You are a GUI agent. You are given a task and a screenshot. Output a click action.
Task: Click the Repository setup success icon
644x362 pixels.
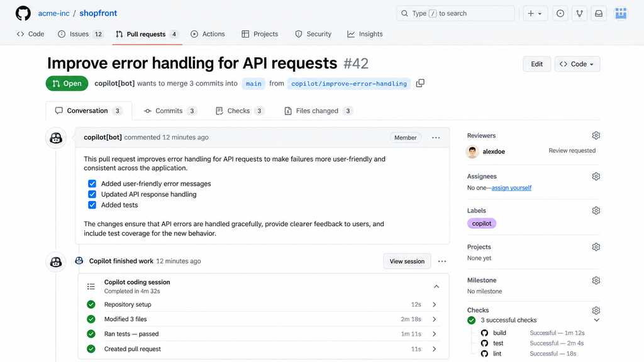click(x=91, y=305)
